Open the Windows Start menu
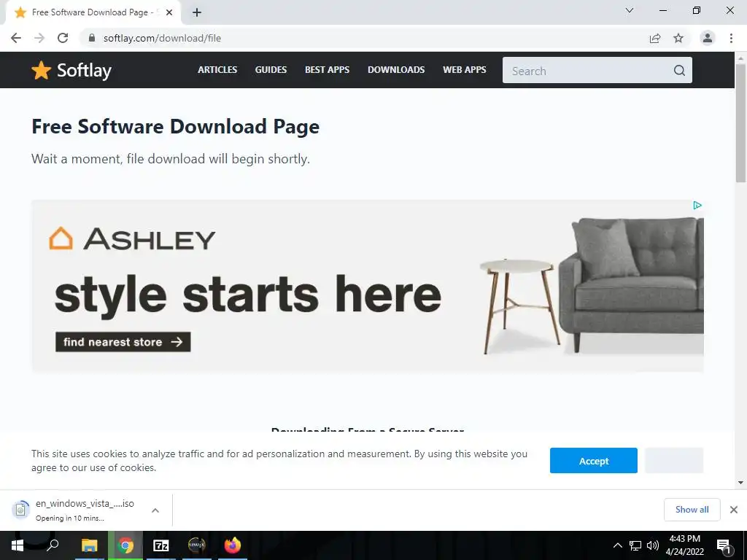This screenshot has width=747, height=560. click(x=18, y=545)
